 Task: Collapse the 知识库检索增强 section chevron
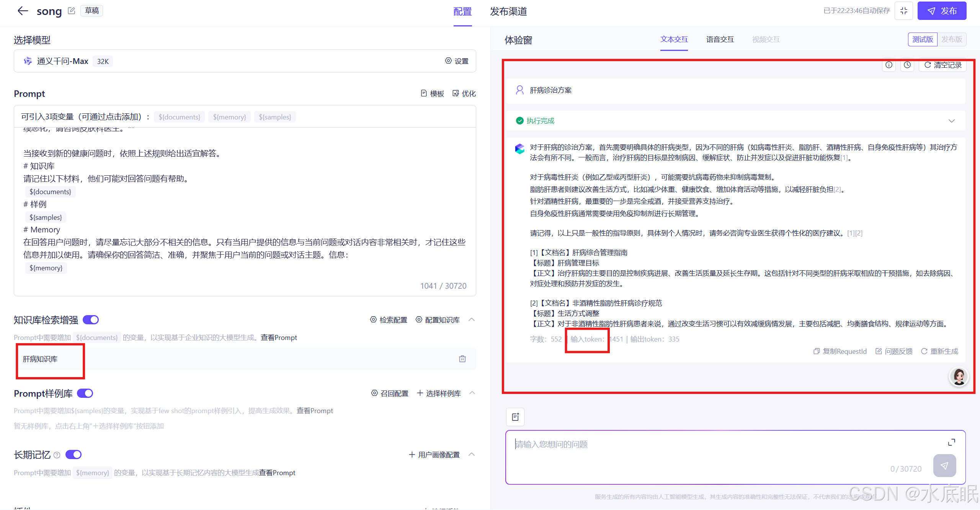click(x=472, y=320)
